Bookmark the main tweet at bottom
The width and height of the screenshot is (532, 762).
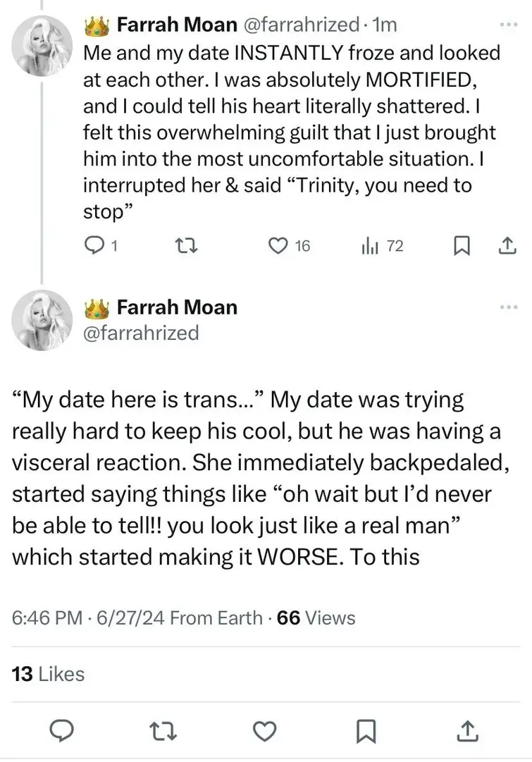(x=365, y=732)
